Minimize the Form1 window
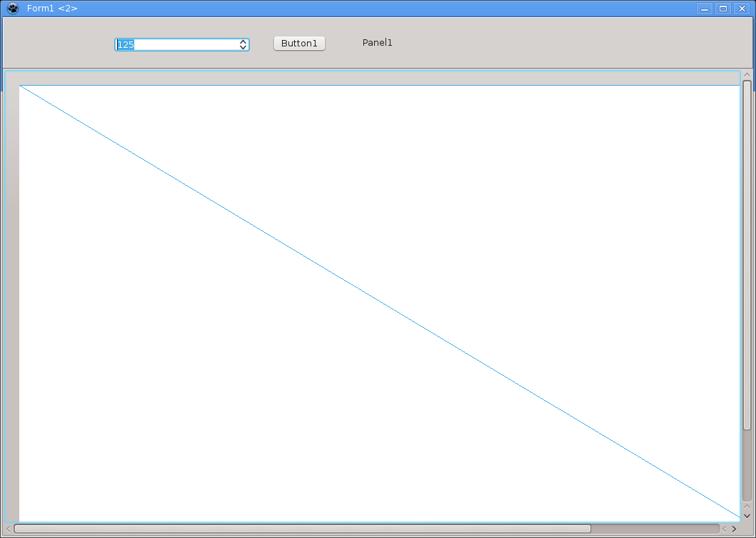 pyautogui.click(x=705, y=9)
